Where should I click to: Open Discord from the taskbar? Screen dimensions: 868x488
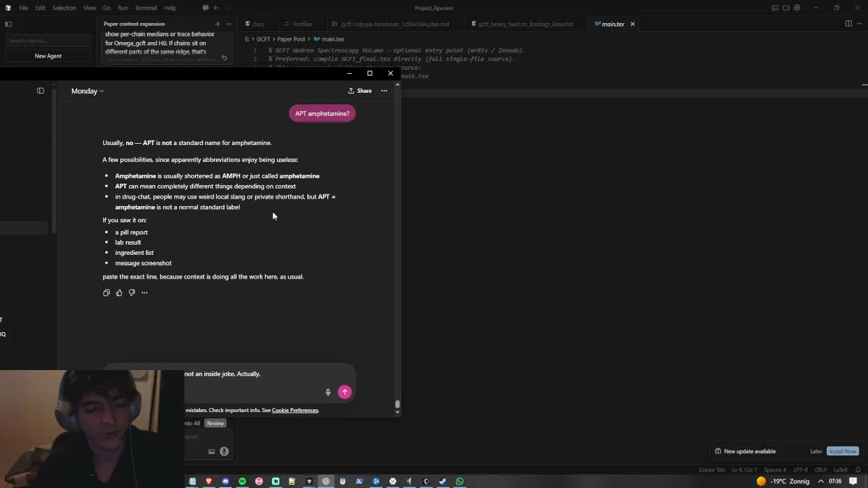(226, 481)
